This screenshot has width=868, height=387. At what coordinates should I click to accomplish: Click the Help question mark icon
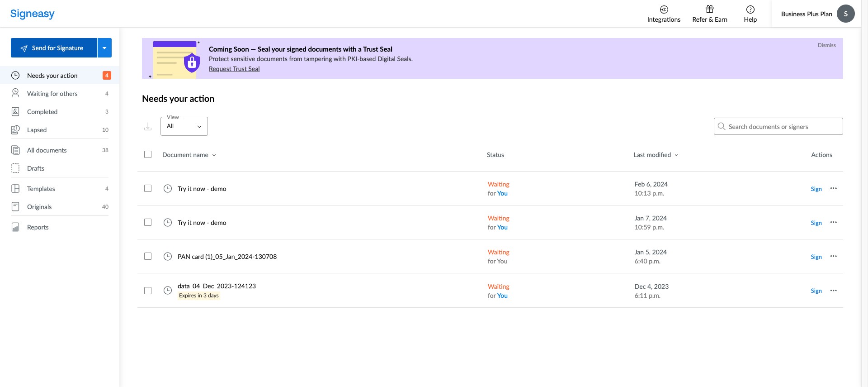point(750,10)
